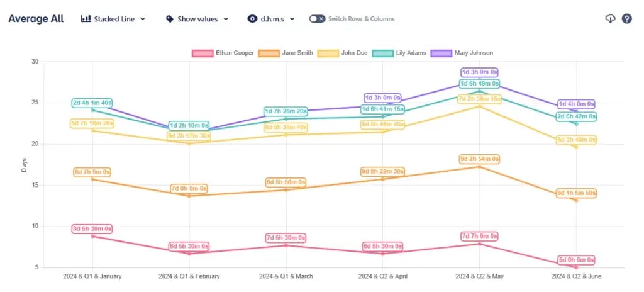Click John Doe's February value label

[189, 136]
